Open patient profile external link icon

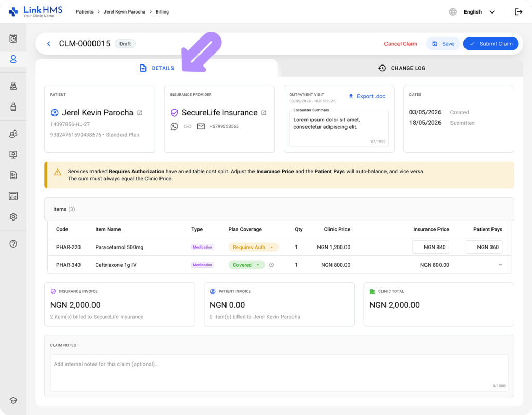(140, 113)
